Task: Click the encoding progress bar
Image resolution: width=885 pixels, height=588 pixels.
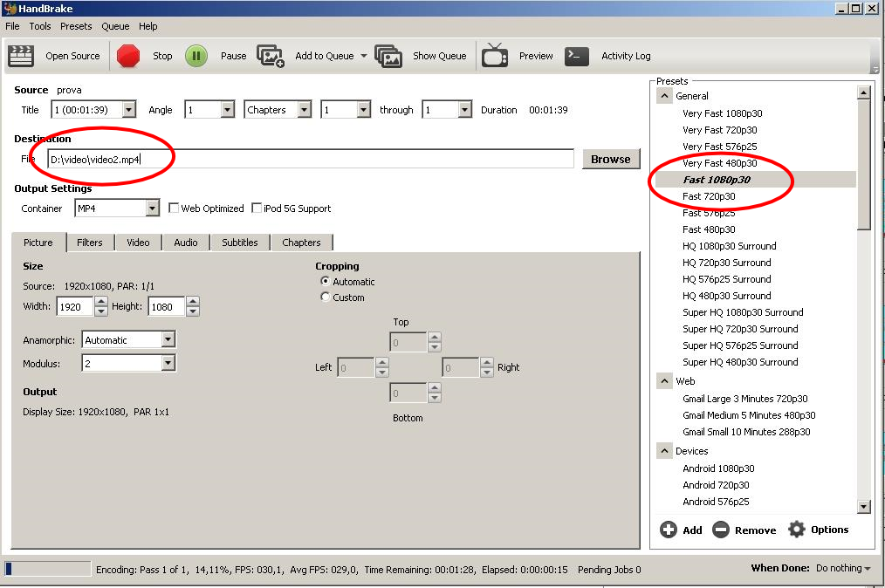Action: (x=48, y=568)
